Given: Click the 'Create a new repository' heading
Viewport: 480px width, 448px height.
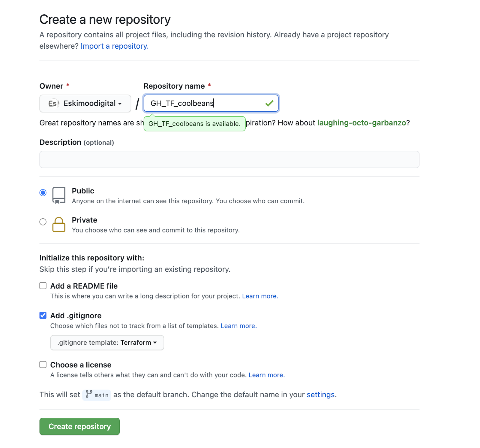Looking at the screenshot, I should (105, 20).
